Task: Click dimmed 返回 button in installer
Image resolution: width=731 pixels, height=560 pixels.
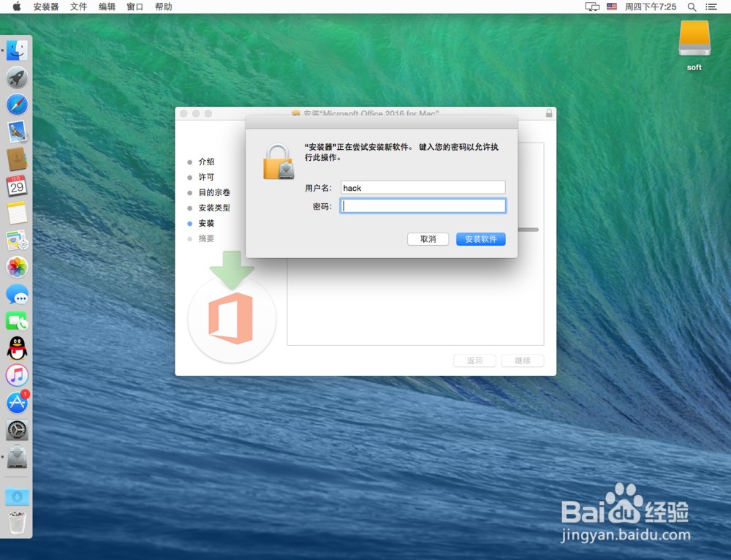Action: pyautogui.click(x=474, y=360)
